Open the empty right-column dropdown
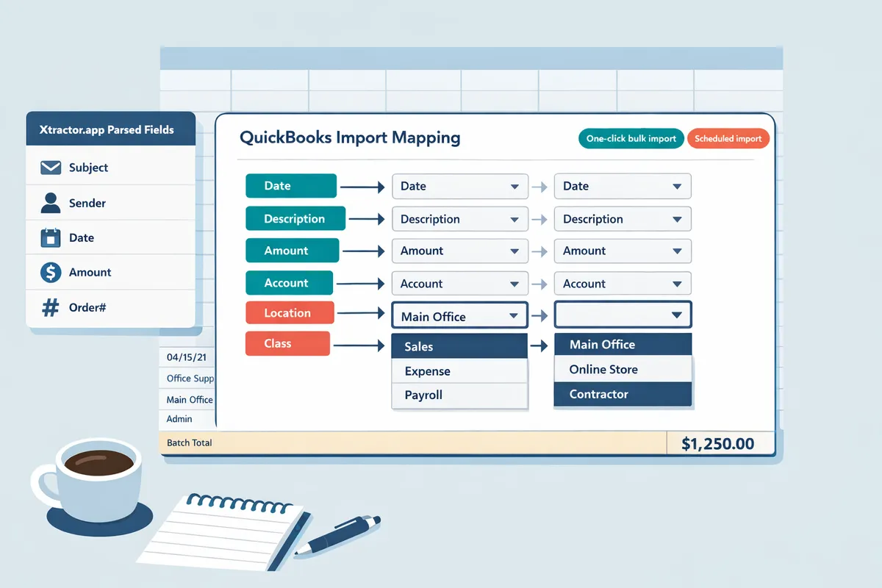The height and width of the screenshot is (588, 882). pyautogui.click(x=623, y=315)
